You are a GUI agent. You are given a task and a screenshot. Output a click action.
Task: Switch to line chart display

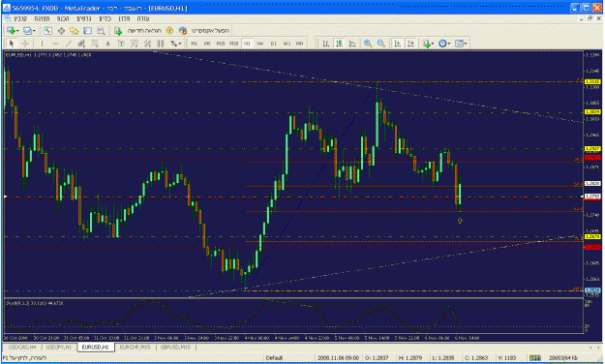click(352, 44)
